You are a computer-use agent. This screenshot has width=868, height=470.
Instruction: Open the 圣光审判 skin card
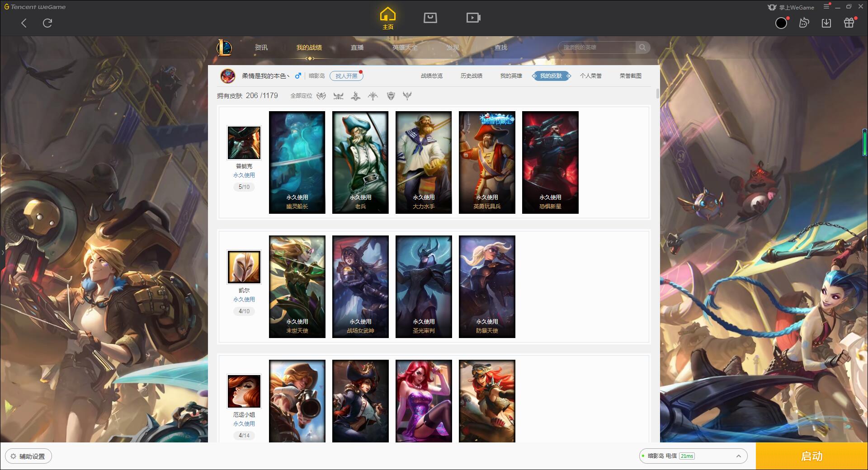424,287
